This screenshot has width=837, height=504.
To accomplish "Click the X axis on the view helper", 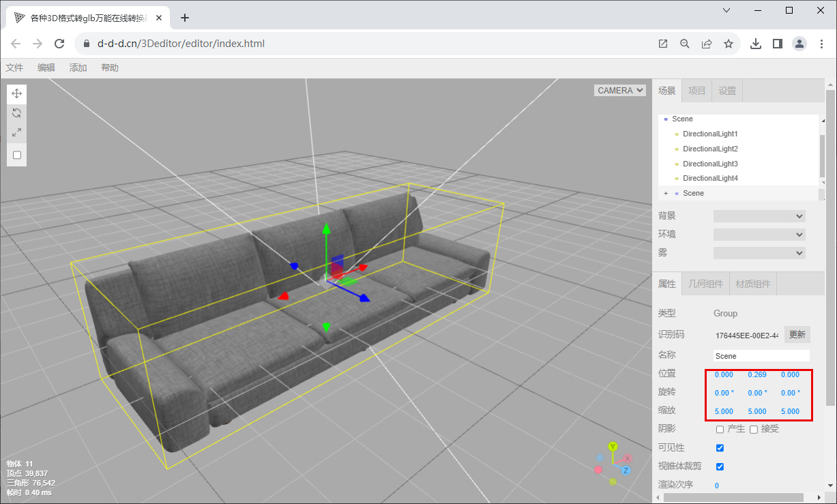I will pos(628,458).
